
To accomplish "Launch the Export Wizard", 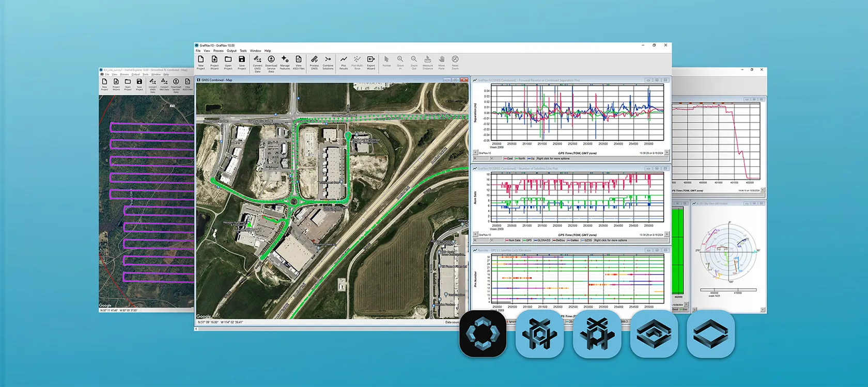I will point(371,62).
